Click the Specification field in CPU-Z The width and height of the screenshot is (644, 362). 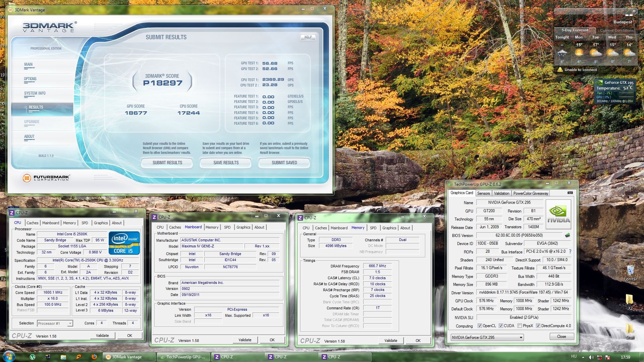tap(88, 260)
